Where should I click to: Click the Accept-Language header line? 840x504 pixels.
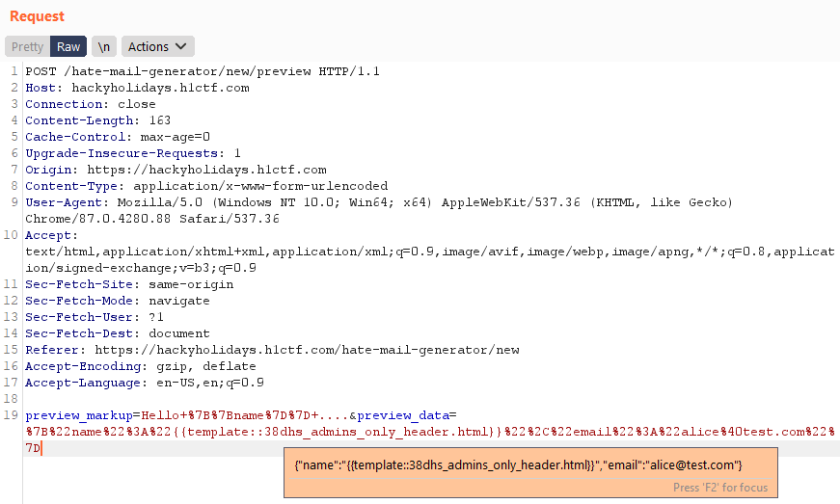[x=145, y=383]
